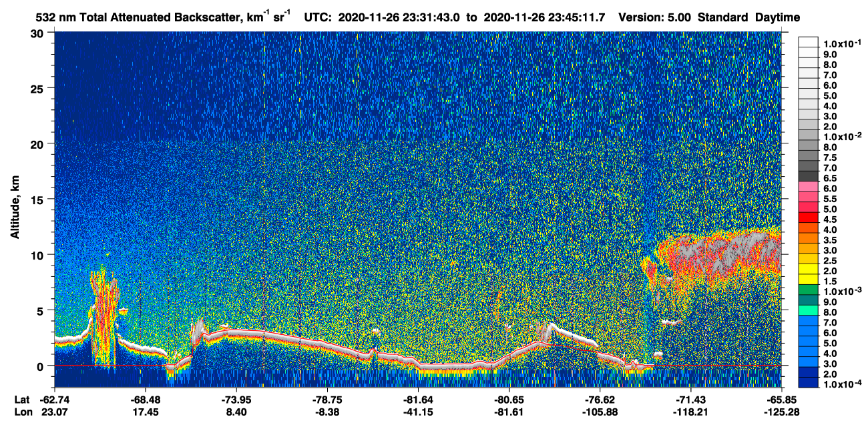Screen dimensions: 868x445
Task: Click start time "2020-11-26 23:31:43.0"
Action: point(400,17)
